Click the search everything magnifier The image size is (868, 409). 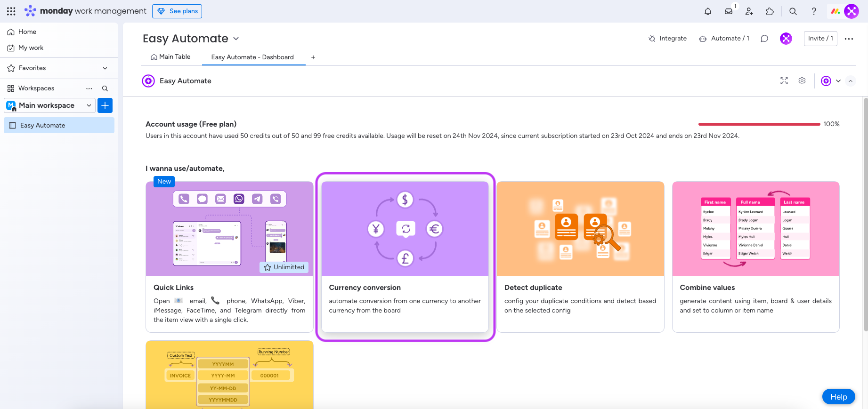[x=793, y=11]
